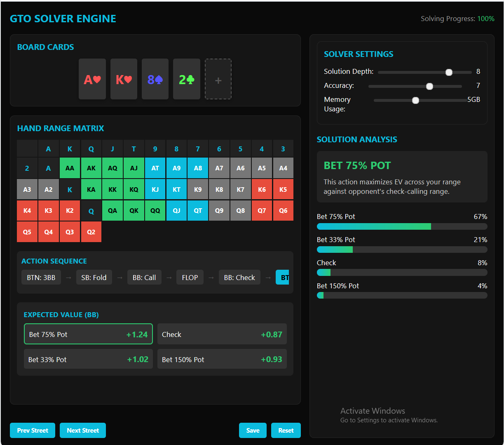Select the Q9 hand cell
Image resolution: width=504 pixels, height=445 pixels.
click(x=219, y=210)
